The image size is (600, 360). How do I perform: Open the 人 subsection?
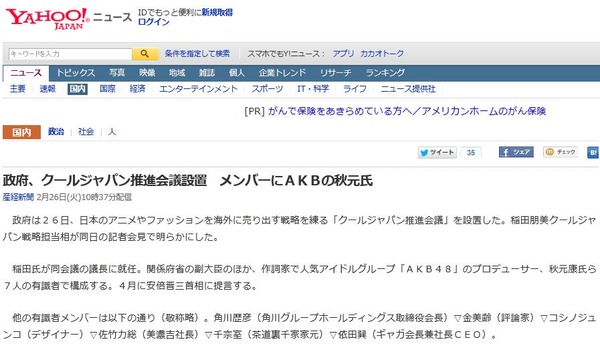112,132
